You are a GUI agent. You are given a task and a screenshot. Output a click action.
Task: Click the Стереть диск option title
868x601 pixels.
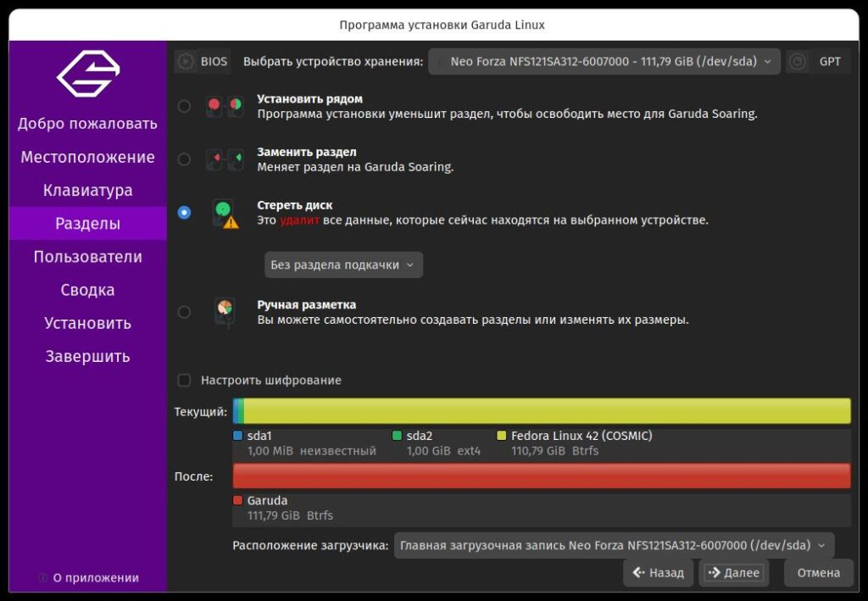[x=294, y=205]
